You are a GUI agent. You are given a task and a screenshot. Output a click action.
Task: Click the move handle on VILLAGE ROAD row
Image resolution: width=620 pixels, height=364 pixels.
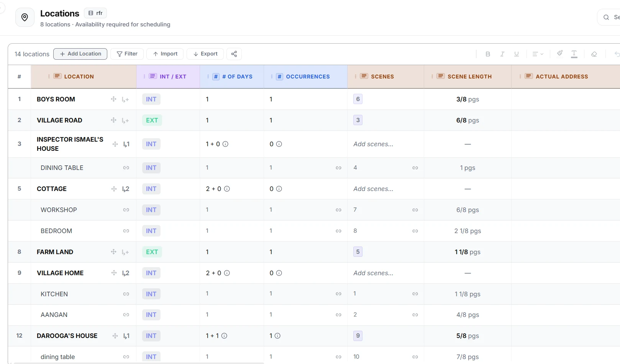113,120
